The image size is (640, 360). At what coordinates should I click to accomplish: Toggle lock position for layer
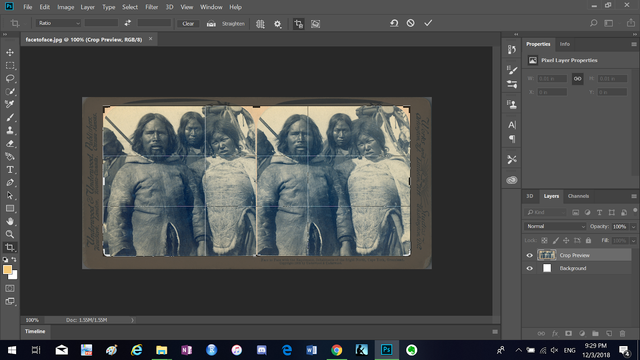[x=566, y=240]
